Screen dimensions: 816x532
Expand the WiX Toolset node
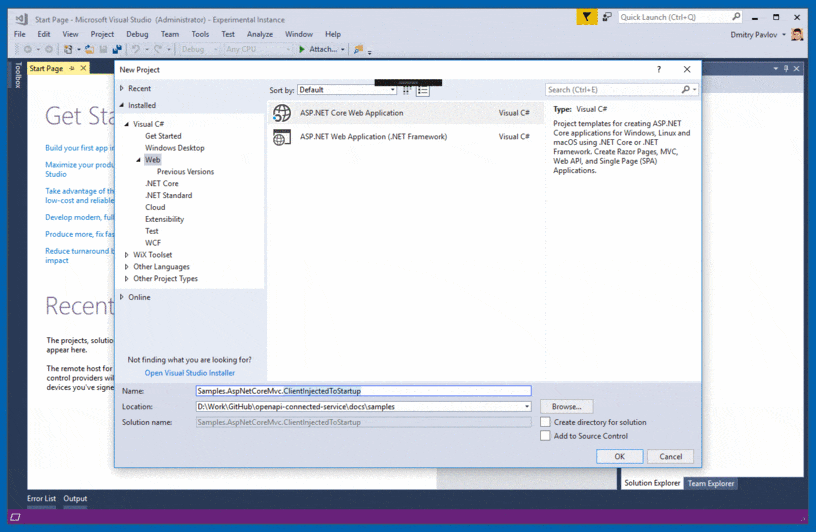pos(126,255)
